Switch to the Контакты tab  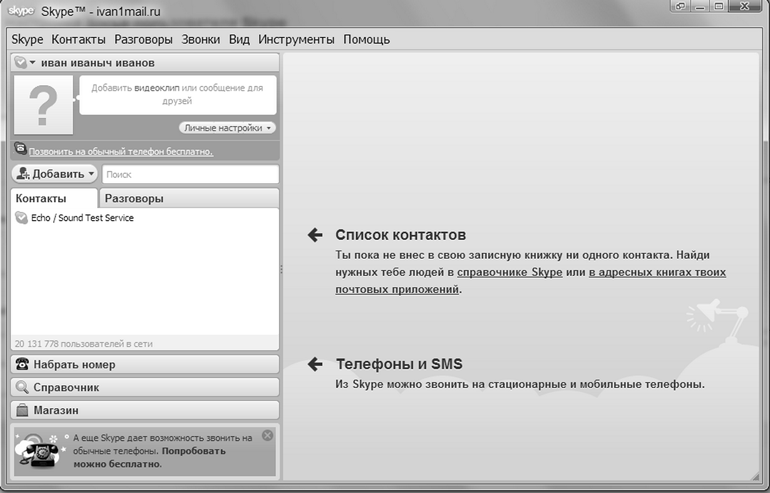[54, 198]
